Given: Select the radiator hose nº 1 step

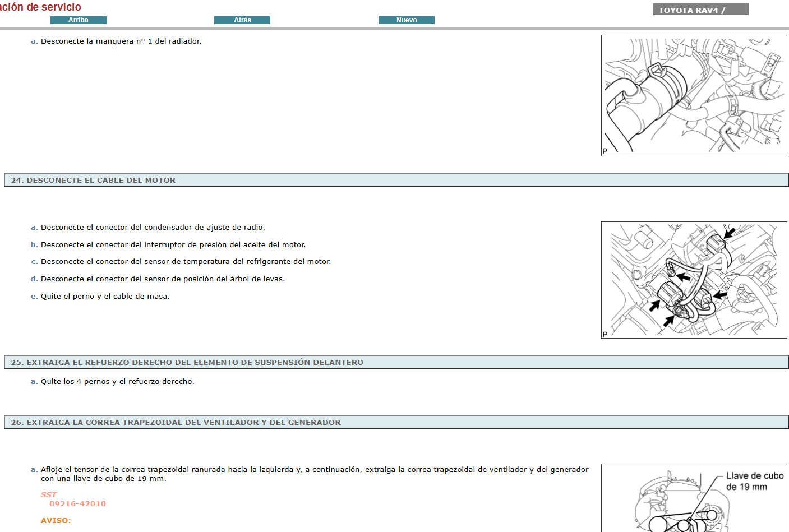Looking at the screenshot, I should coord(121,41).
